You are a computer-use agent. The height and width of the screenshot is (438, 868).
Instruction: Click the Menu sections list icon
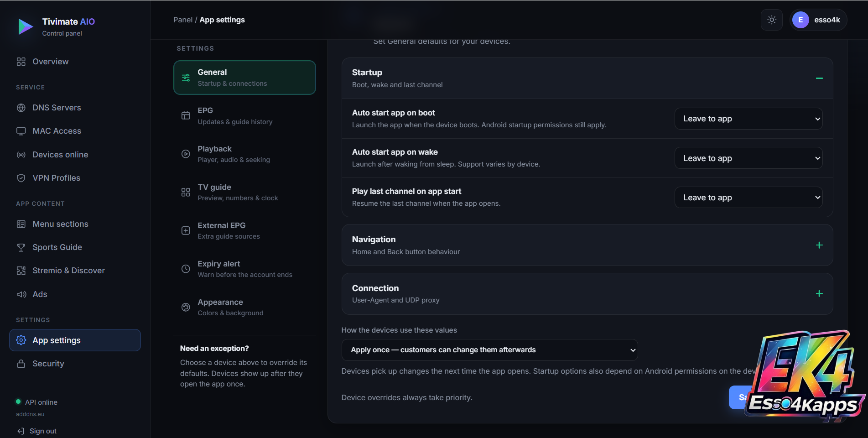[x=21, y=224]
